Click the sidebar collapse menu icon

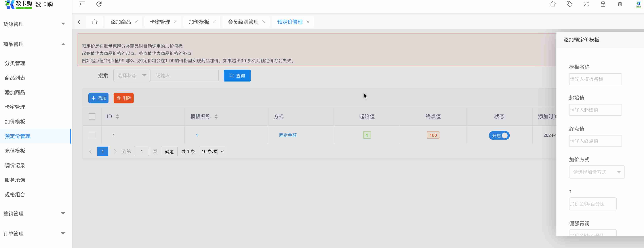[82, 4]
